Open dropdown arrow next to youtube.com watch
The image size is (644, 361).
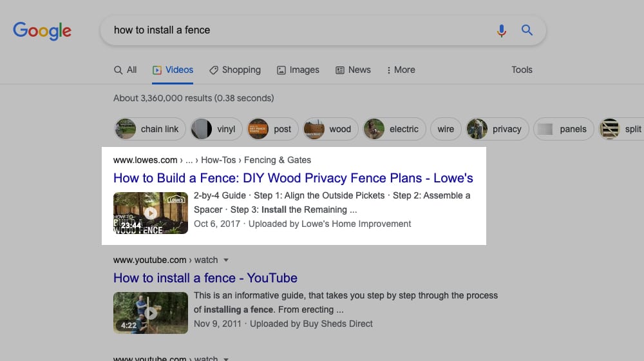[226, 260]
